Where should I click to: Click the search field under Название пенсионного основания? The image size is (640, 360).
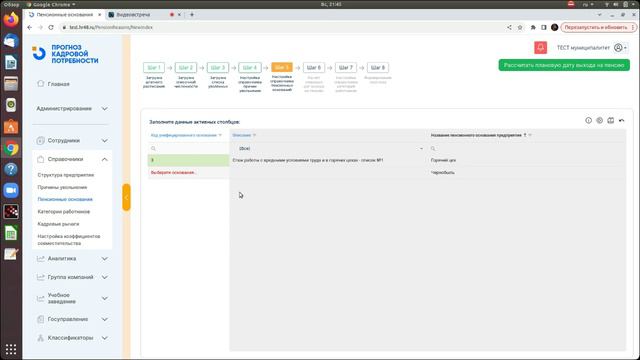(x=527, y=149)
